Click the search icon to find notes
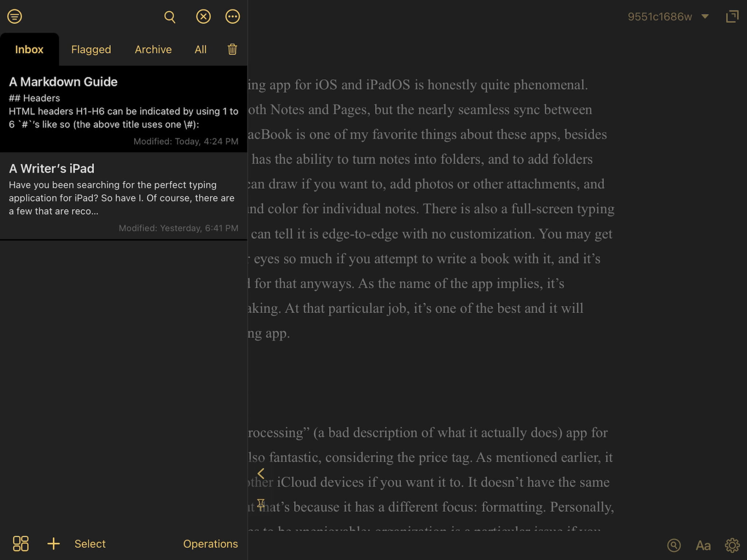Screen dimensions: 747x560 (170, 16)
